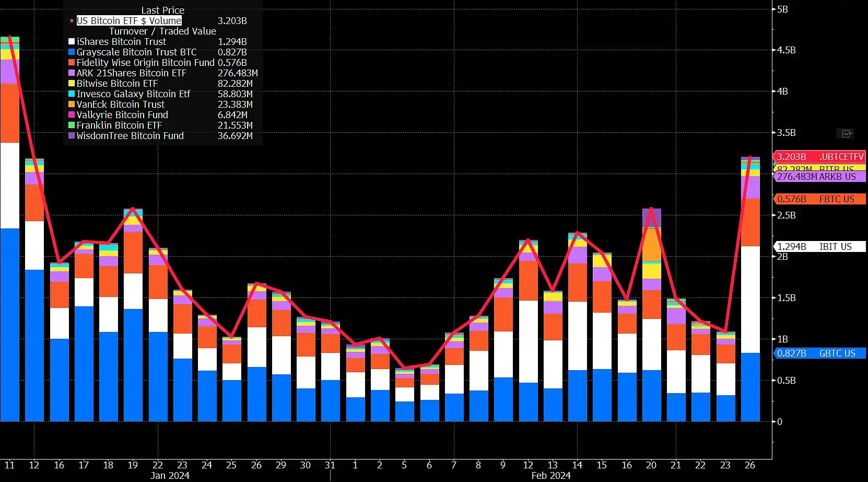Click the Jan 2024 label on the date axis
The width and height of the screenshot is (868, 482).
170,476
